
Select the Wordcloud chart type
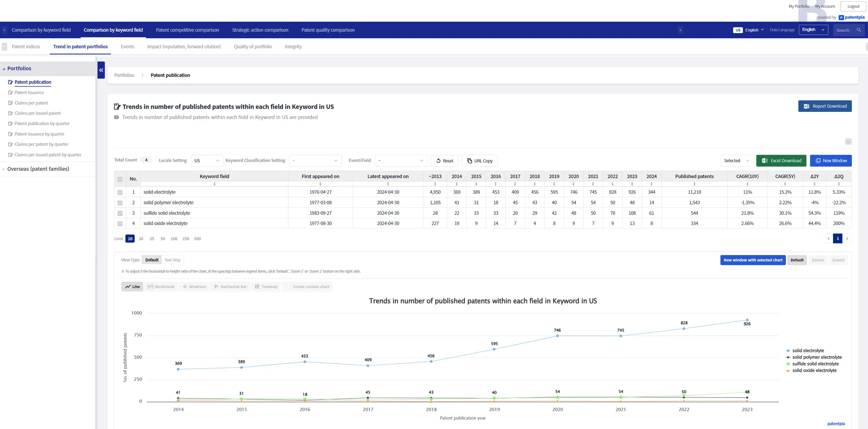[161, 287]
